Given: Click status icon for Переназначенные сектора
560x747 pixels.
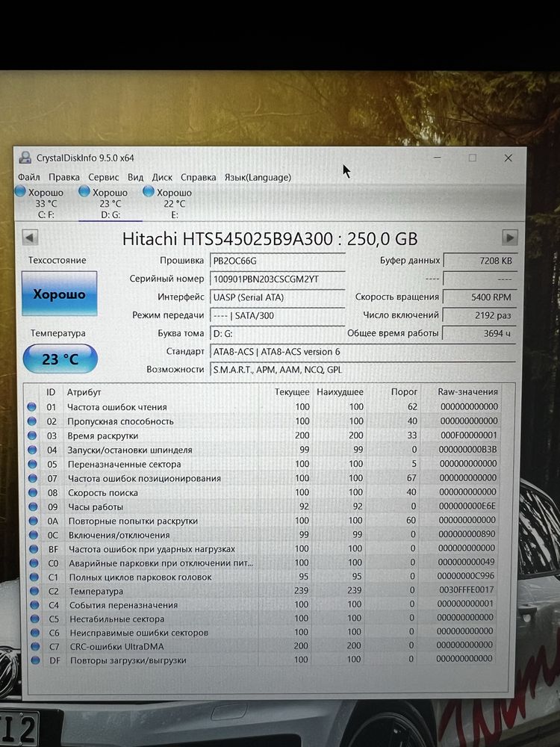Looking at the screenshot, I should (32, 464).
